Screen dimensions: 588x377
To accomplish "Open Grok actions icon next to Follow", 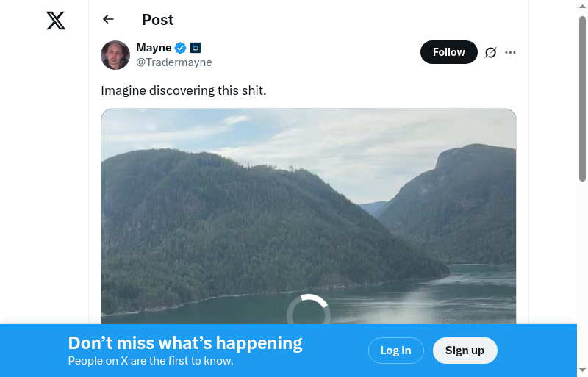I will [491, 52].
